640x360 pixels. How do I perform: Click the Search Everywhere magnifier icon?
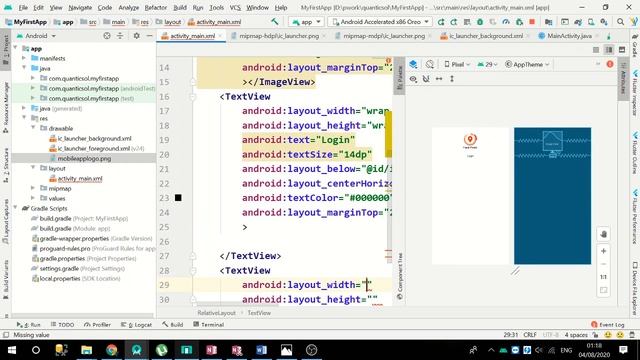620,22
